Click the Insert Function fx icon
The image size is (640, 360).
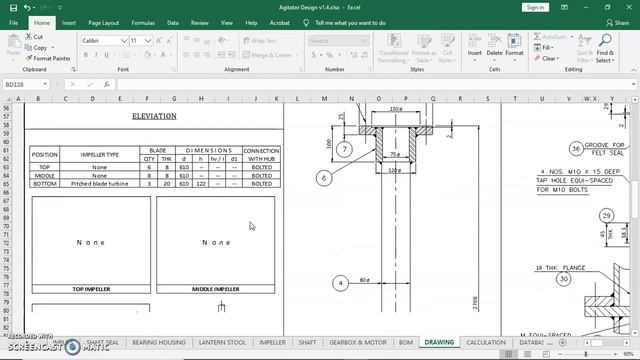(x=107, y=84)
